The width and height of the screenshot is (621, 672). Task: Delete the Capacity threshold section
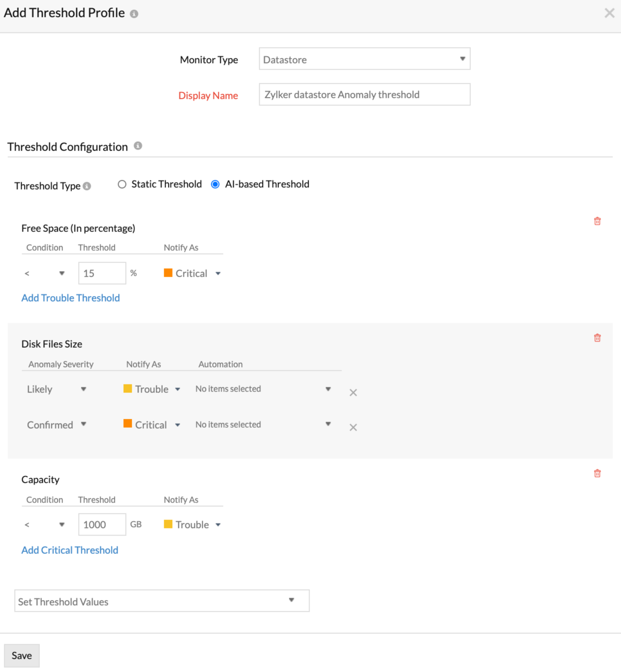click(x=597, y=473)
